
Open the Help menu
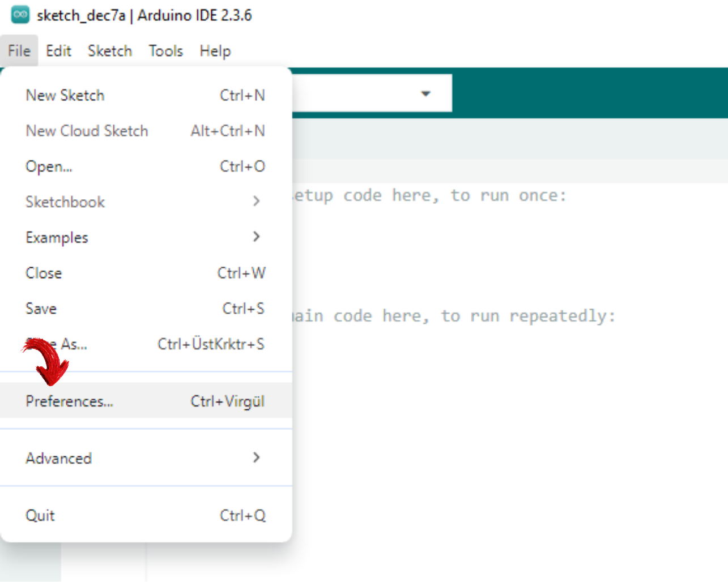[x=215, y=51]
